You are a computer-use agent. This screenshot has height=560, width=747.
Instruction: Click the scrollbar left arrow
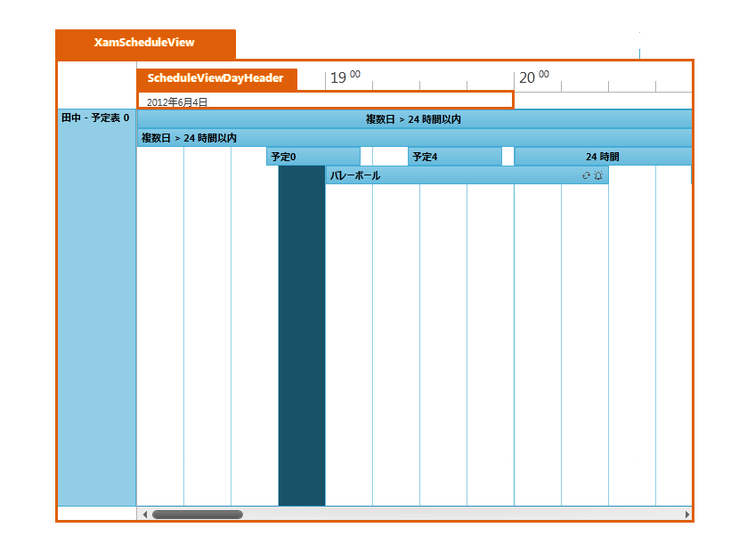pyautogui.click(x=144, y=515)
